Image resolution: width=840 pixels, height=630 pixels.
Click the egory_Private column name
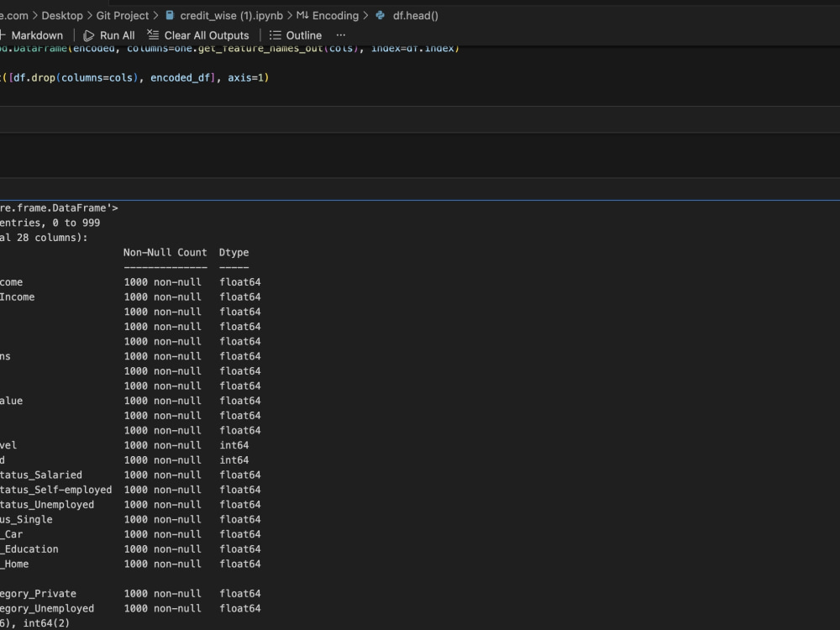coord(38,594)
